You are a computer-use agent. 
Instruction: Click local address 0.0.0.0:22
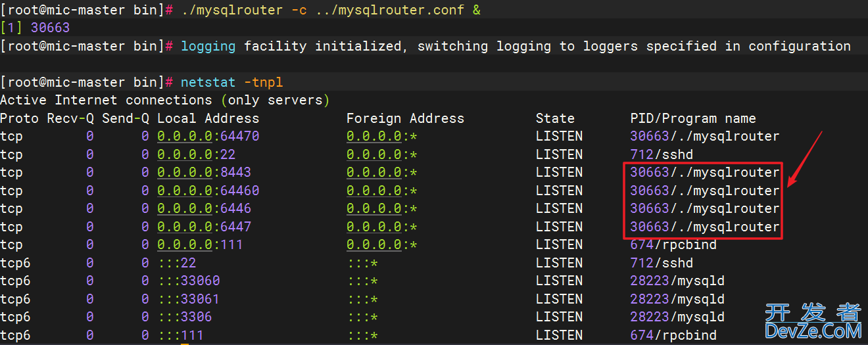[x=196, y=154]
